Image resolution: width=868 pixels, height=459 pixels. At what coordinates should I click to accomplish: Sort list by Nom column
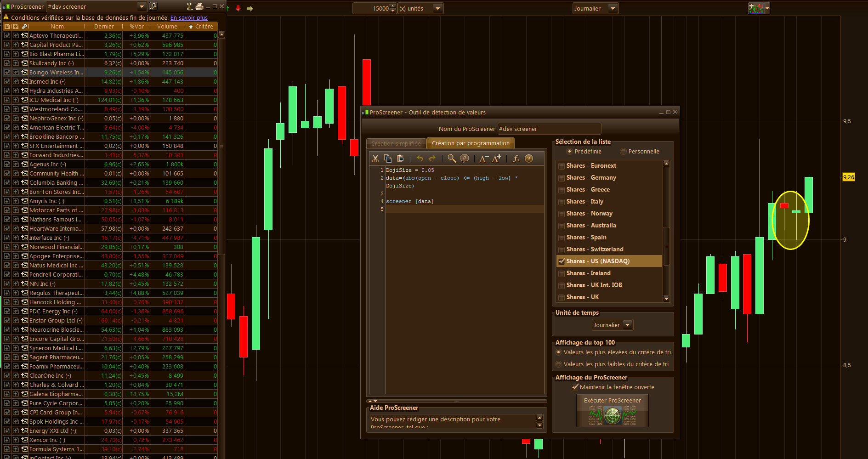[57, 27]
